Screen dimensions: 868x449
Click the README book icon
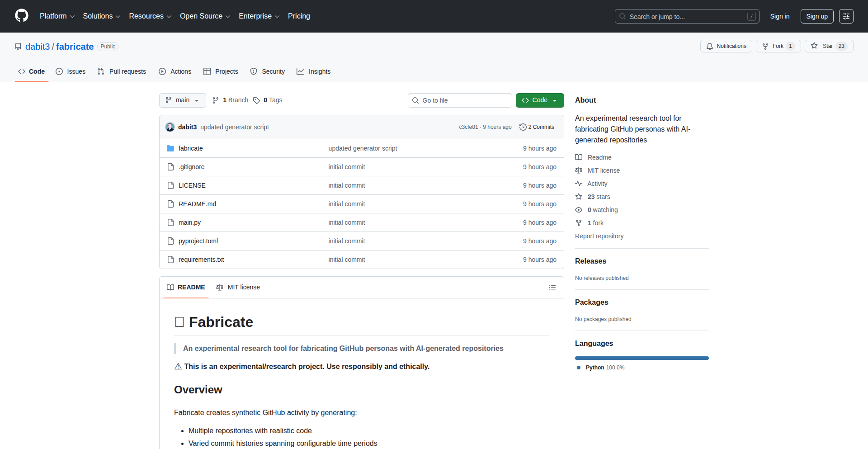tap(579, 157)
